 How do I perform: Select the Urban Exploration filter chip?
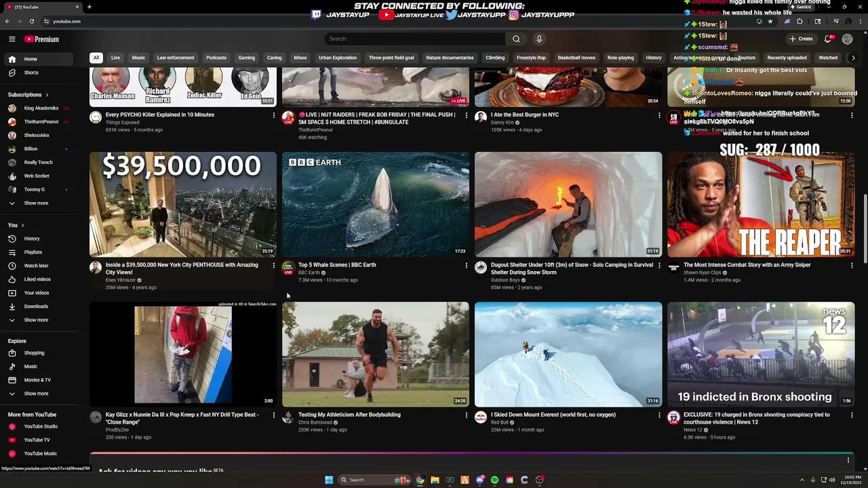point(338,58)
